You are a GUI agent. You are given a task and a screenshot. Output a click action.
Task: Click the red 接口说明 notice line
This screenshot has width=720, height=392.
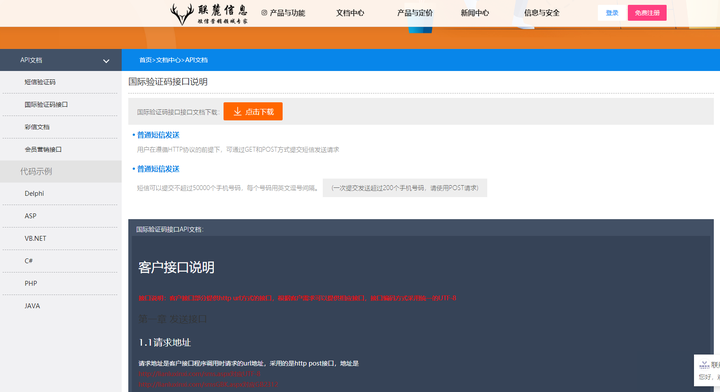pyautogui.click(x=298, y=298)
